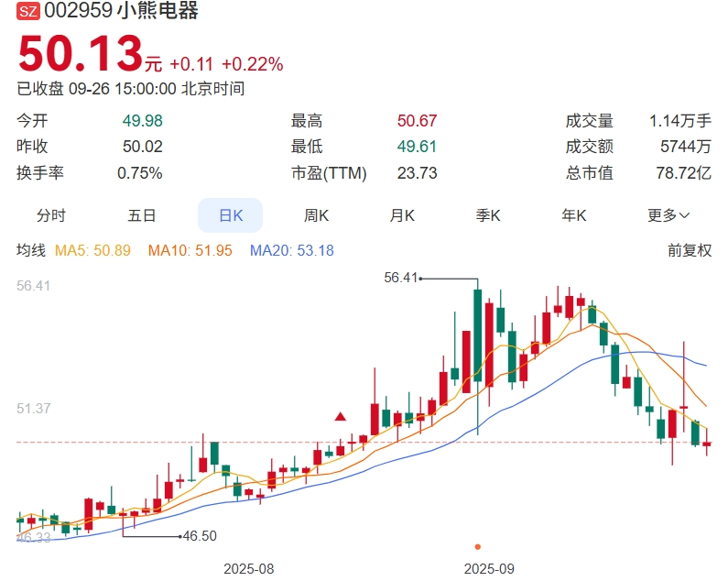Select the highlighted 日K tab
The width and height of the screenshot is (728, 581).
click(x=230, y=215)
